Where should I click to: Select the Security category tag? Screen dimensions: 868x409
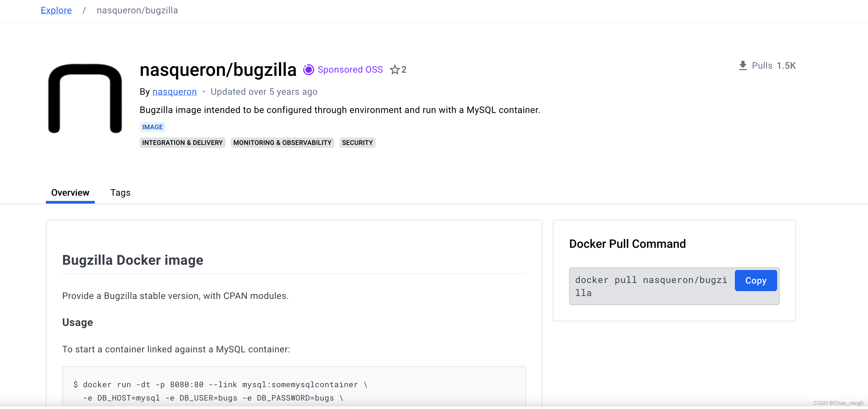[x=357, y=143]
